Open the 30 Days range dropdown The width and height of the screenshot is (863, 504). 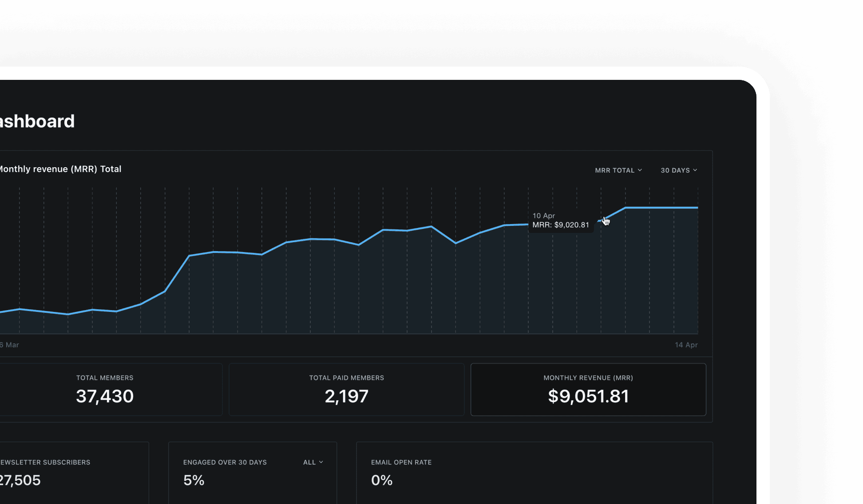679,170
